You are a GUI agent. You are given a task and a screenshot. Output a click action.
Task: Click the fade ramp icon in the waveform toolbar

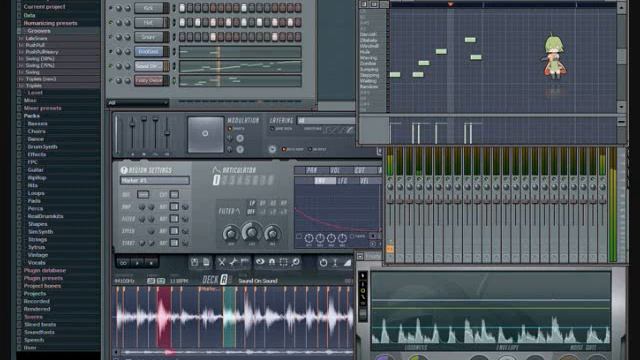(x=347, y=262)
